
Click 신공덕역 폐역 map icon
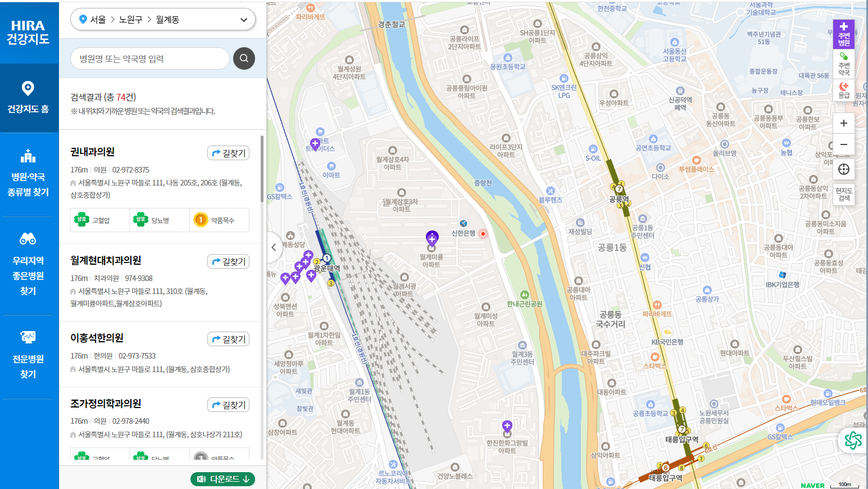pyautogui.click(x=680, y=91)
